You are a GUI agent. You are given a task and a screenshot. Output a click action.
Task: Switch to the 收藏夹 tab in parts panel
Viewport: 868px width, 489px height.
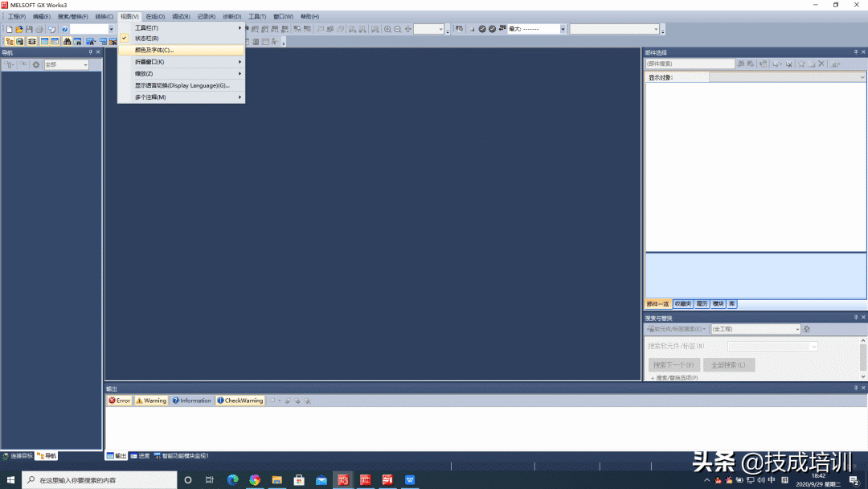[682, 304]
